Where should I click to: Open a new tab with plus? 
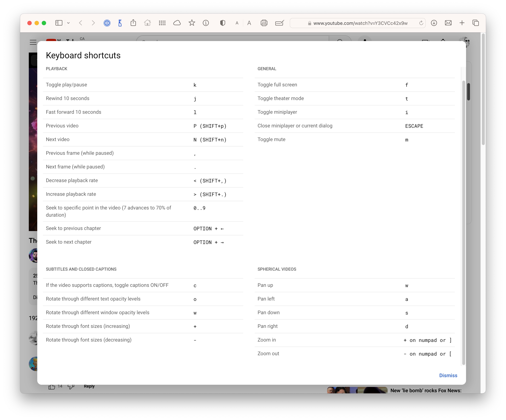(462, 23)
